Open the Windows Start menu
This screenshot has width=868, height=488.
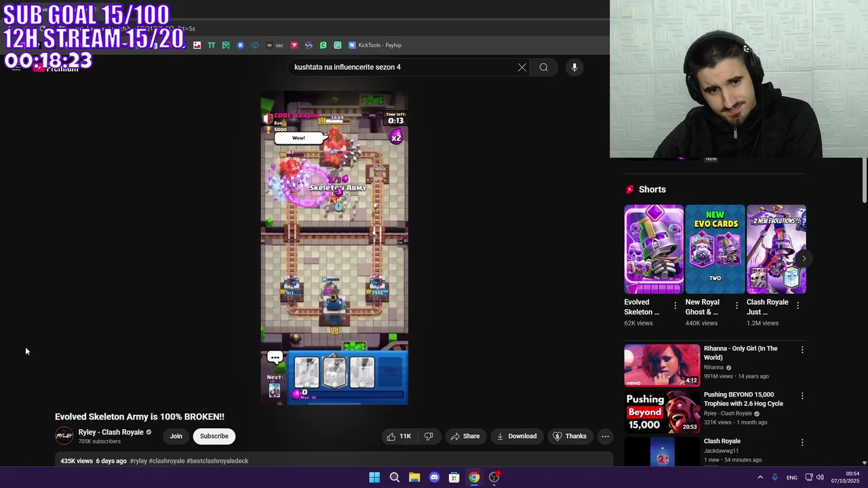click(x=374, y=477)
